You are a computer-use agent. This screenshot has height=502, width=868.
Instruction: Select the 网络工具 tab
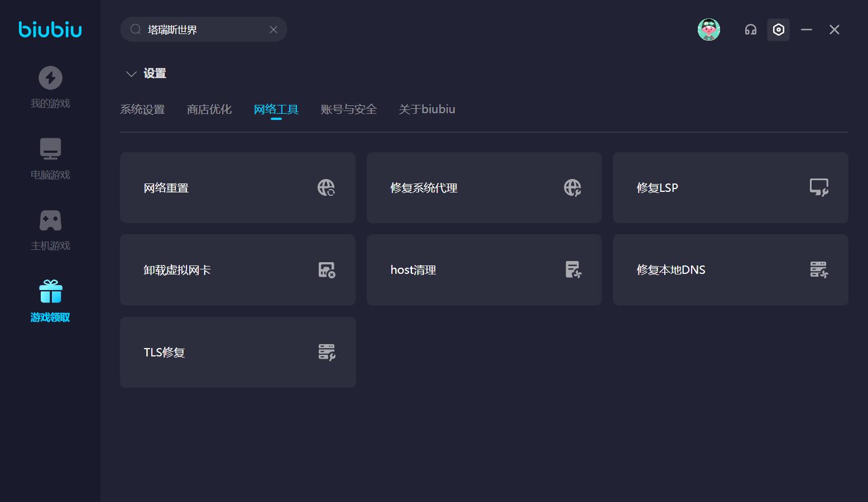point(276,109)
